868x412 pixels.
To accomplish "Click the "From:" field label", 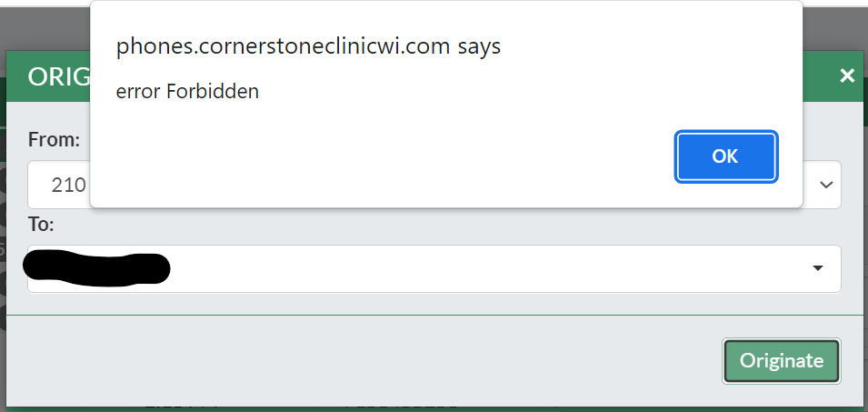I will tap(55, 139).
